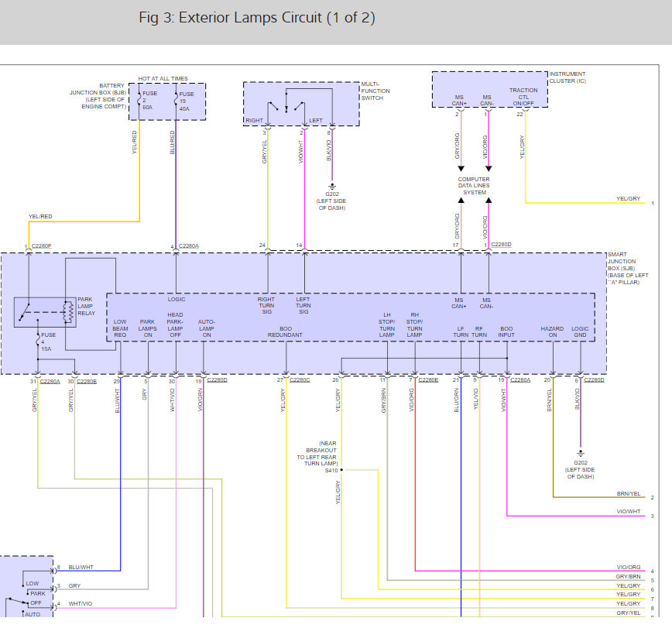Click the 'LEFT TURN SIG' label
This screenshot has width=672, height=635.
coord(303,305)
